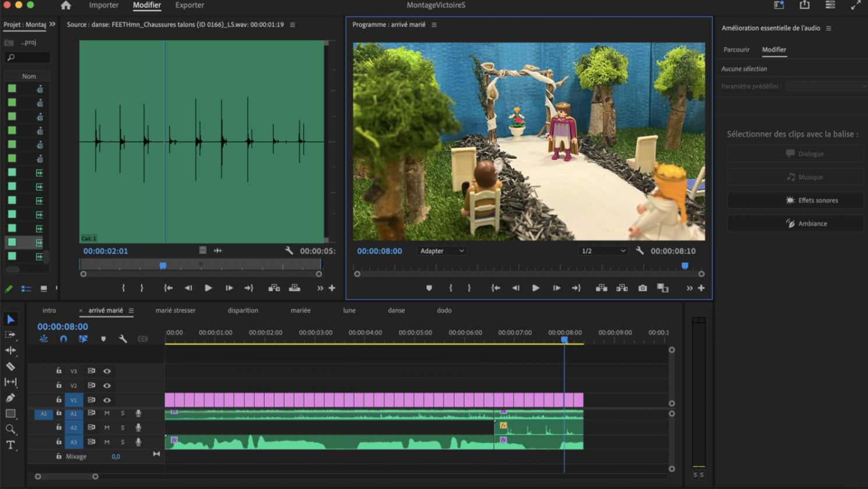The image size is (868, 489).
Task: Export frame with the camera icon
Action: click(642, 288)
